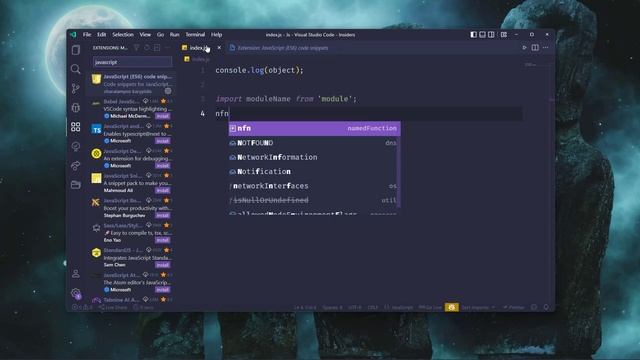Open editor more actions ellipsis
The width and height of the screenshot is (640, 360).
(x=546, y=48)
